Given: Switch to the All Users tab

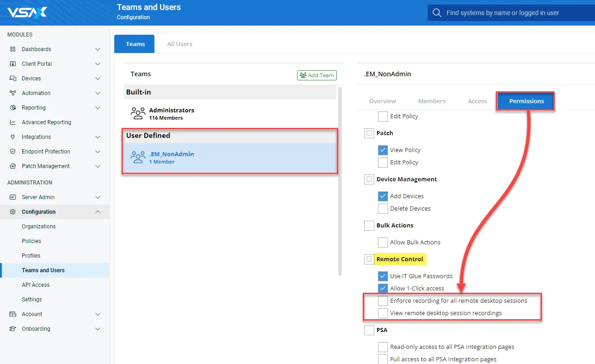Looking at the screenshot, I should [180, 44].
